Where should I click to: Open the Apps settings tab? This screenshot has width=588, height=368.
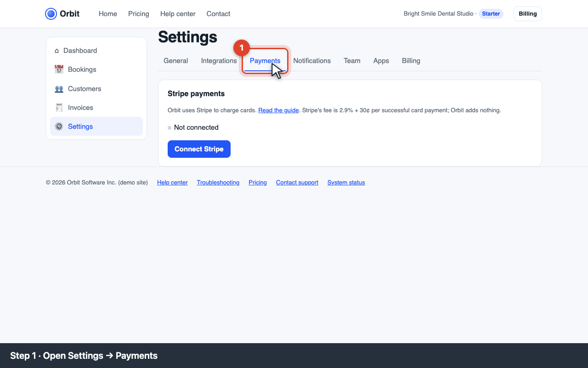click(381, 61)
